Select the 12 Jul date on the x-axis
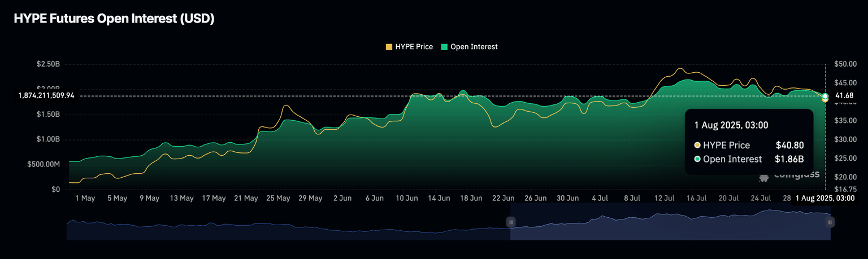Screen dimensions: 868x259 (x=665, y=198)
